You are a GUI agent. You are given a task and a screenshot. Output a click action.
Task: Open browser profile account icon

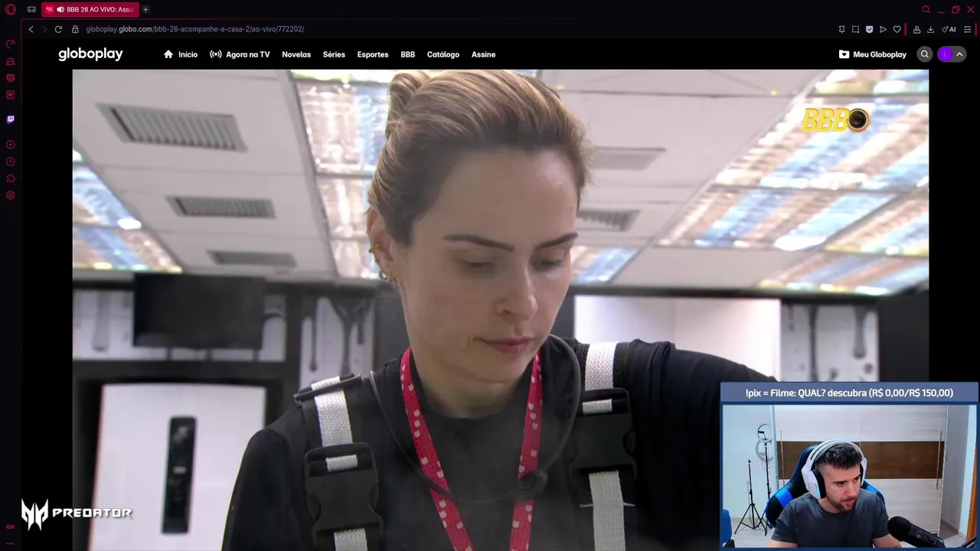point(916,29)
